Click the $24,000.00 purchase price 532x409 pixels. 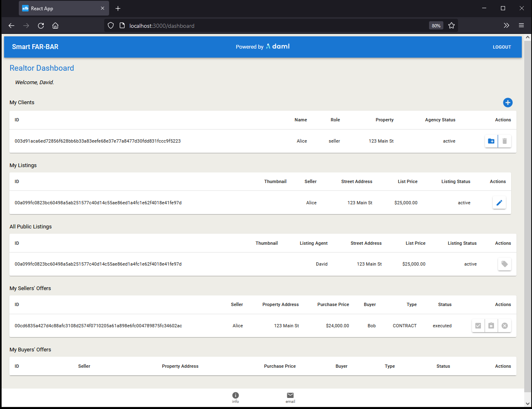click(338, 326)
